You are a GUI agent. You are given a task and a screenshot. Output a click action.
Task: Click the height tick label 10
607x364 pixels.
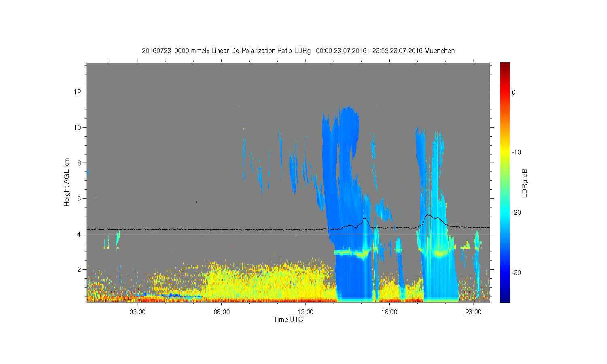pyautogui.click(x=78, y=127)
